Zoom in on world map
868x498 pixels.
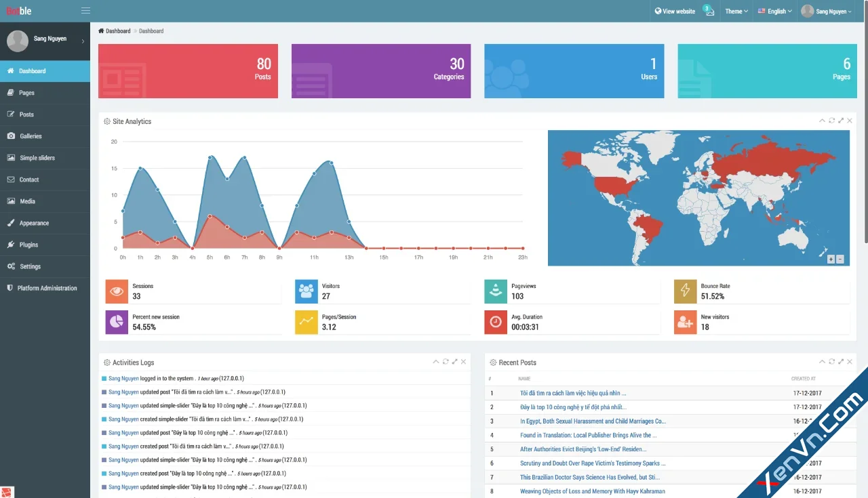click(831, 259)
